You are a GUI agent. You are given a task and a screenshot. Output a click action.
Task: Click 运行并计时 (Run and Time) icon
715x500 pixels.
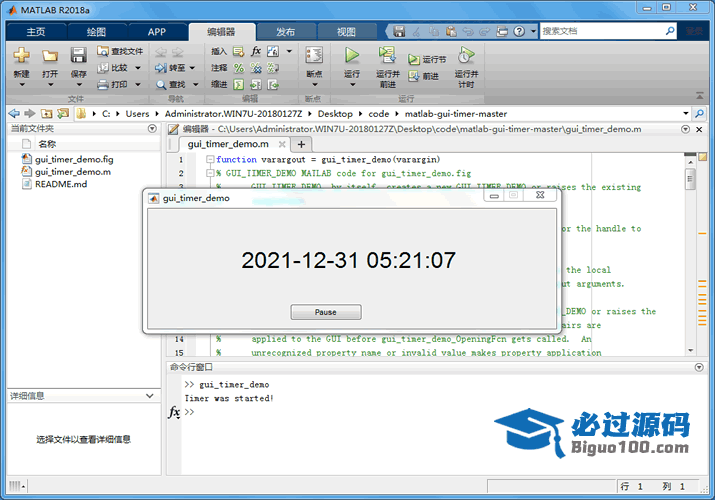466,55
